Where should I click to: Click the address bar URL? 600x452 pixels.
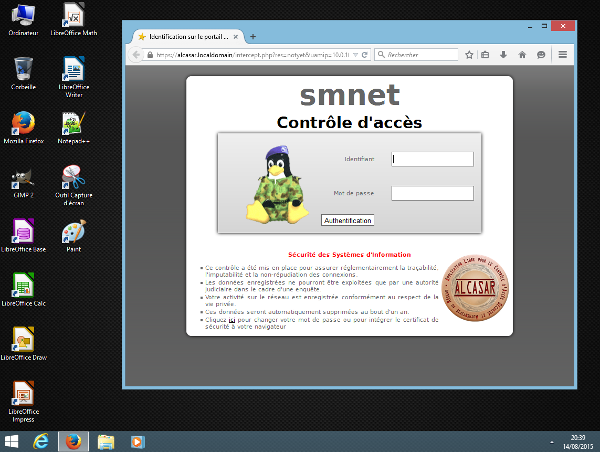coord(253,55)
